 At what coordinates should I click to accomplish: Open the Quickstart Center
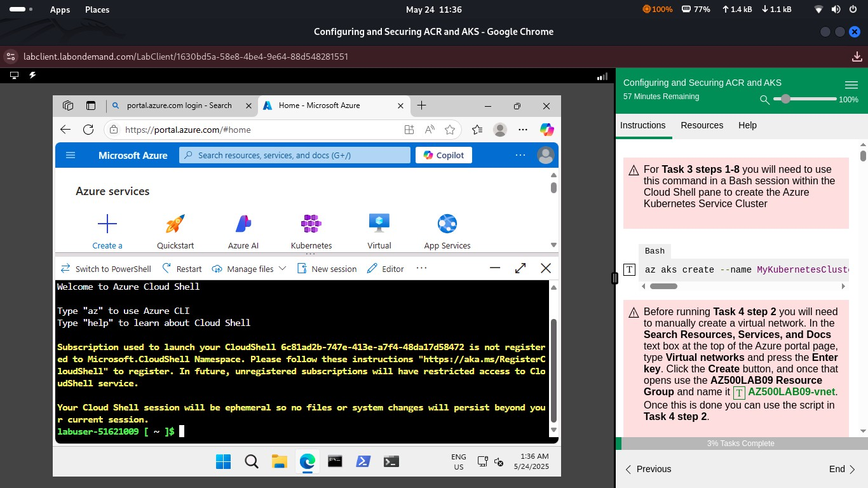tap(175, 230)
